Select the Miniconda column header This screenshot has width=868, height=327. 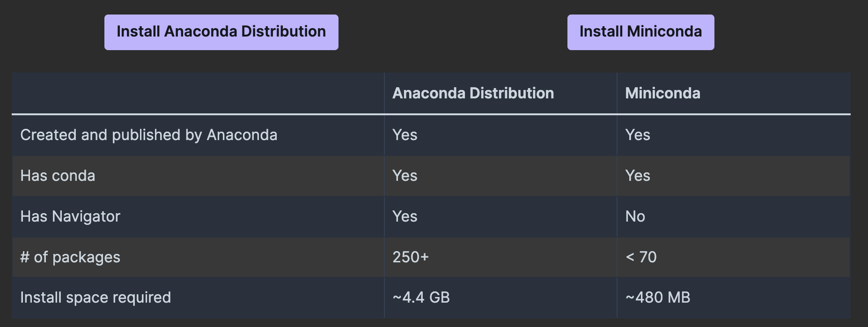[662, 93]
